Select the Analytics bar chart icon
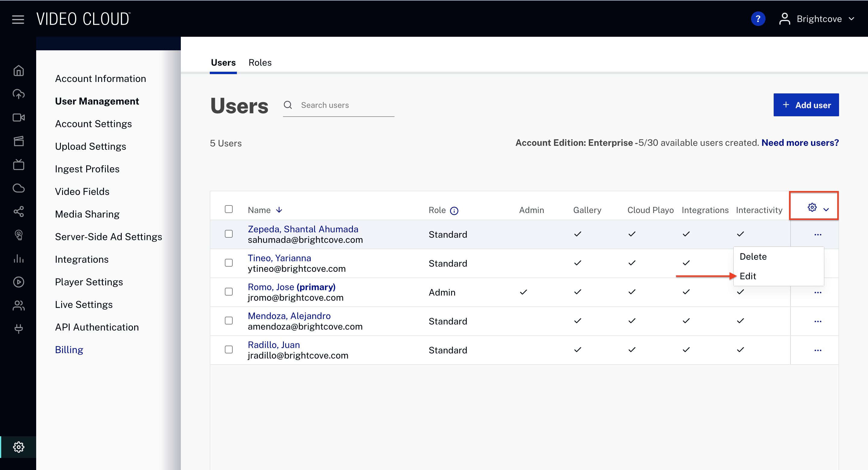 (18, 259)
